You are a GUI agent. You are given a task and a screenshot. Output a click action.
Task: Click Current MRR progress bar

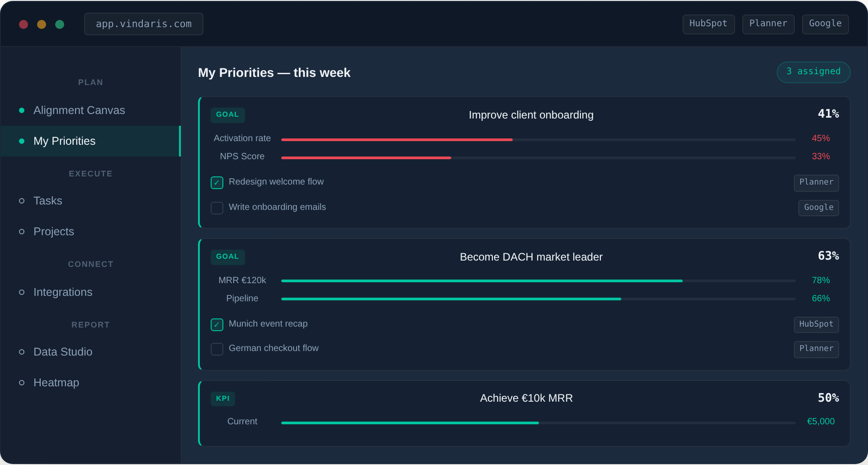[538, 423]
